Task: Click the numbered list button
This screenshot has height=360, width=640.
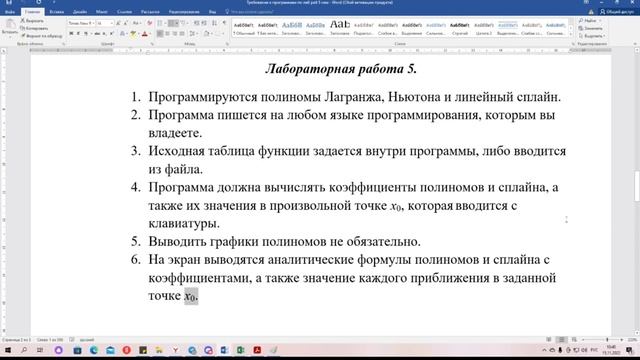Action: point(173,23)
